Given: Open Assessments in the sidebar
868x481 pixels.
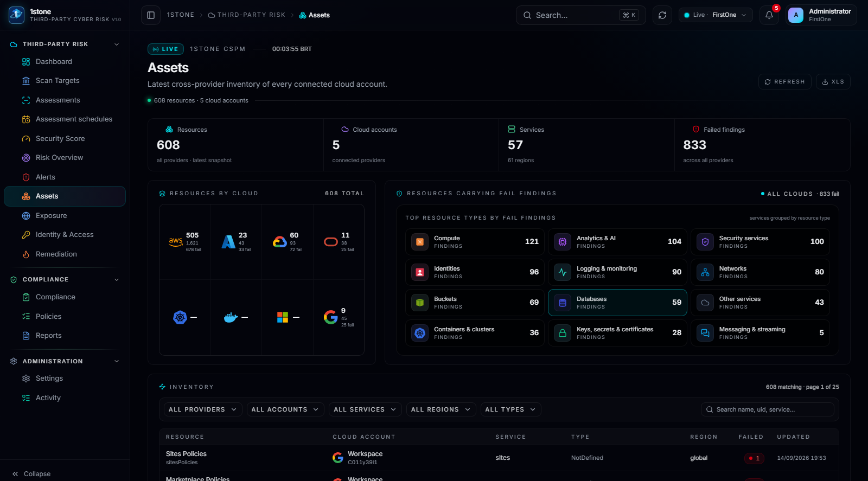Looking at the screenshot, I should point(65,100).
